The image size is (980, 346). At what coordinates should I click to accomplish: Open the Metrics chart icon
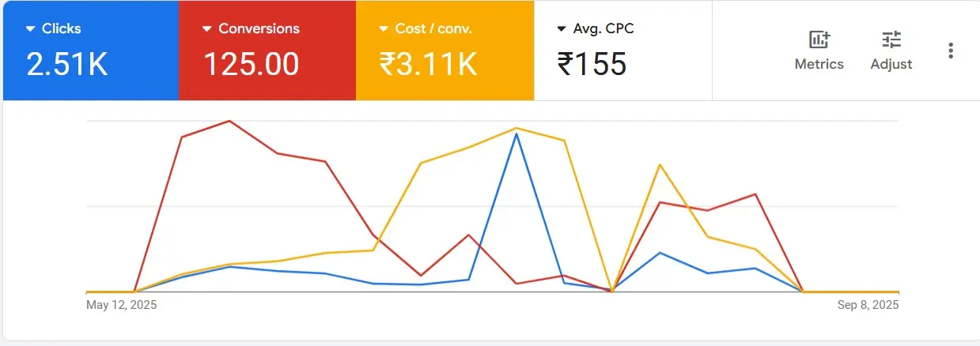tap(819, 39)
